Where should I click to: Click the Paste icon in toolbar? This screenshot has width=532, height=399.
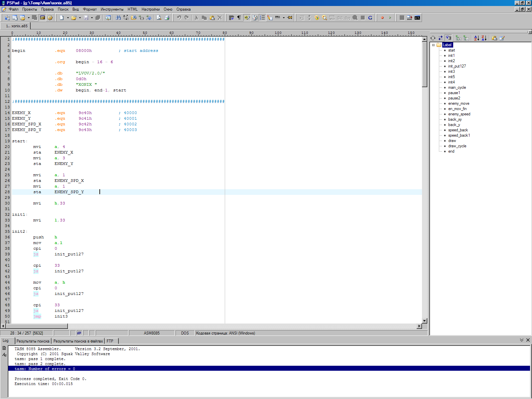[x=212, y=18]
